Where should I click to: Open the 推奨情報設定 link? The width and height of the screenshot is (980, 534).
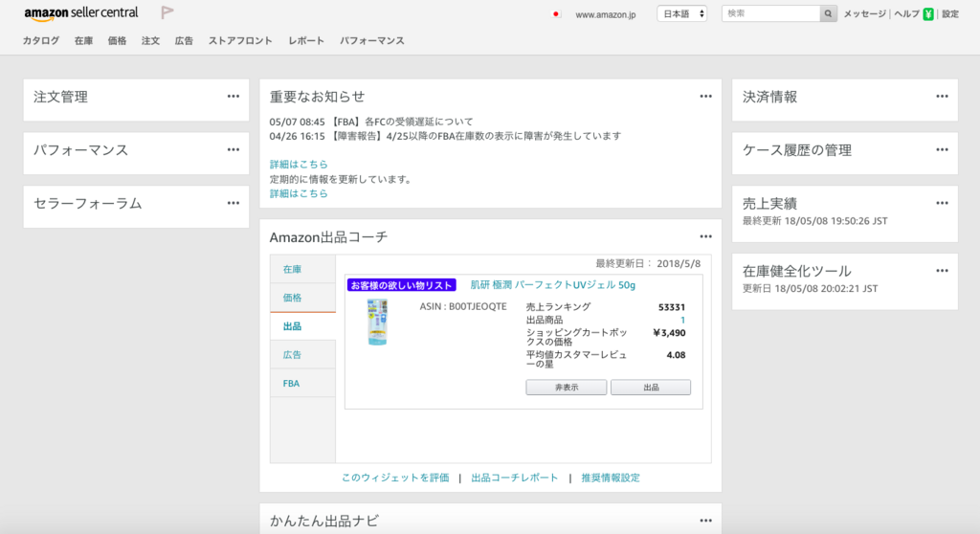(611, 478)
